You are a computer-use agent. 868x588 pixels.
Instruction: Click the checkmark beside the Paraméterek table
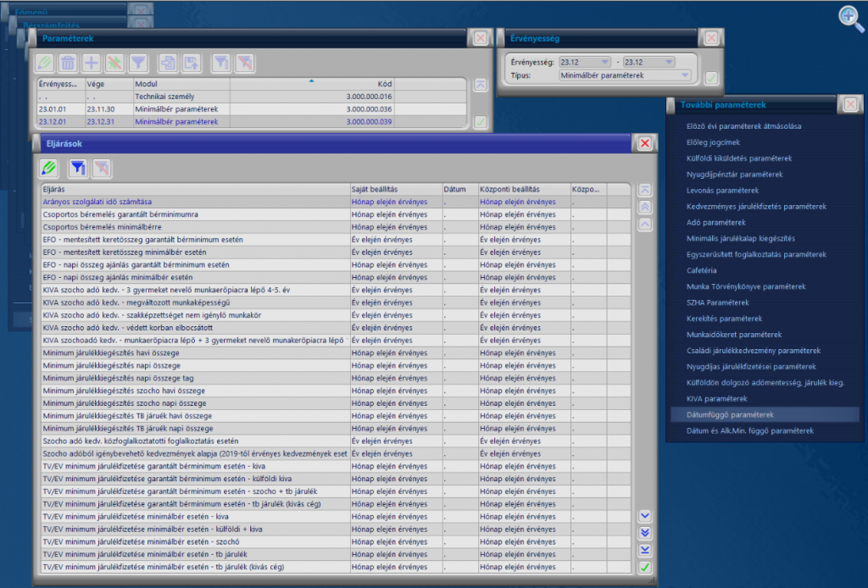[481, 122]
